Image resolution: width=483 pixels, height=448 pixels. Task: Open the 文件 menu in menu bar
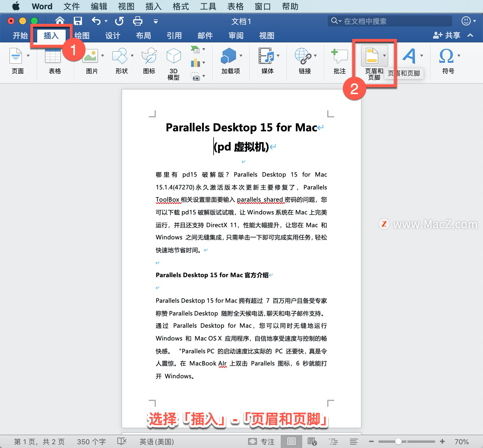[x=71, y=6]
